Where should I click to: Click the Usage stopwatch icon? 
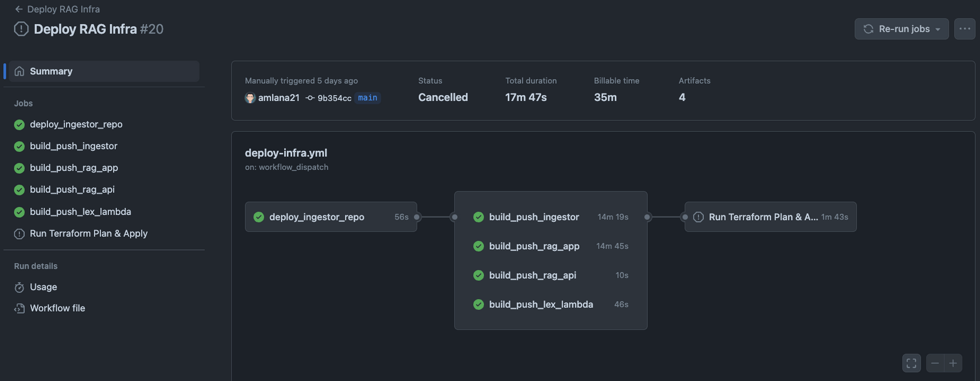click(20, 287)
